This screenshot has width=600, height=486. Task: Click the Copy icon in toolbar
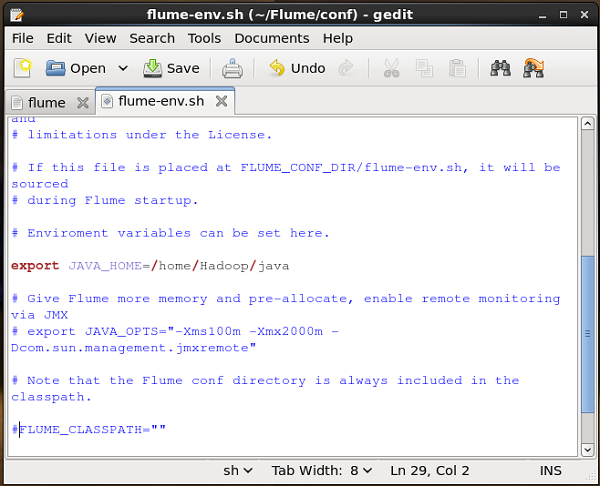point(424,68)
